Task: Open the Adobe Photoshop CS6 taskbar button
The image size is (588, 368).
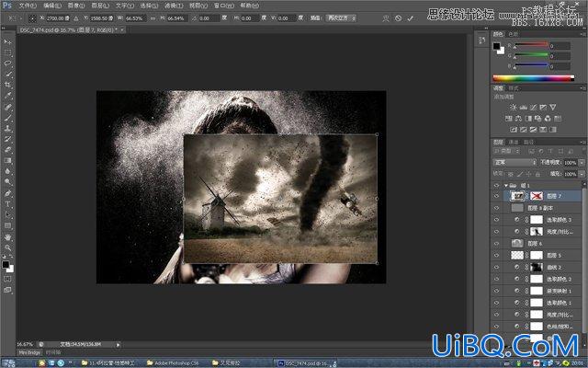Action: pyautogui.click(x=174, y=363)
